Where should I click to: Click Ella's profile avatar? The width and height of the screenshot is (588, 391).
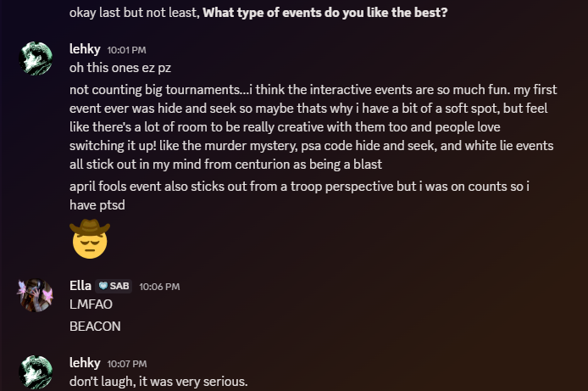click(x=36, y=295)
